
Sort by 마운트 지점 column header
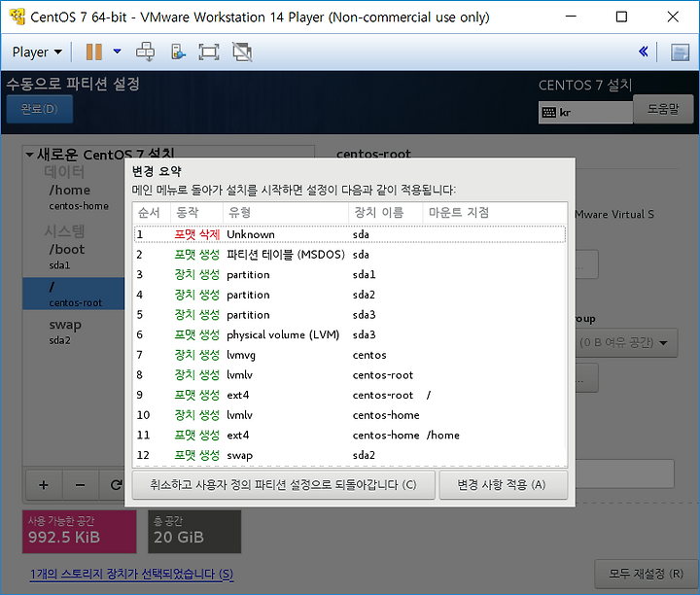[x=495, y=213]
